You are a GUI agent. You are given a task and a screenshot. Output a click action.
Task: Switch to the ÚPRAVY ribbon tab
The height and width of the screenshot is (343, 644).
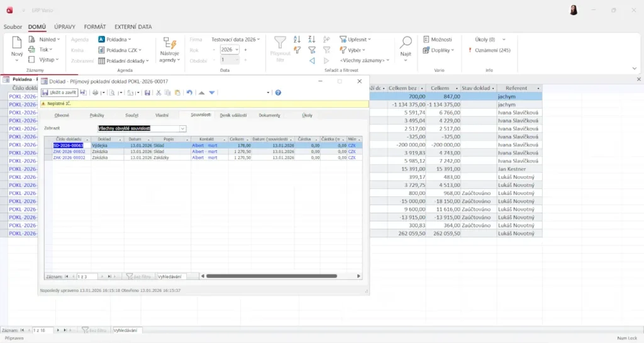[65, 27]
